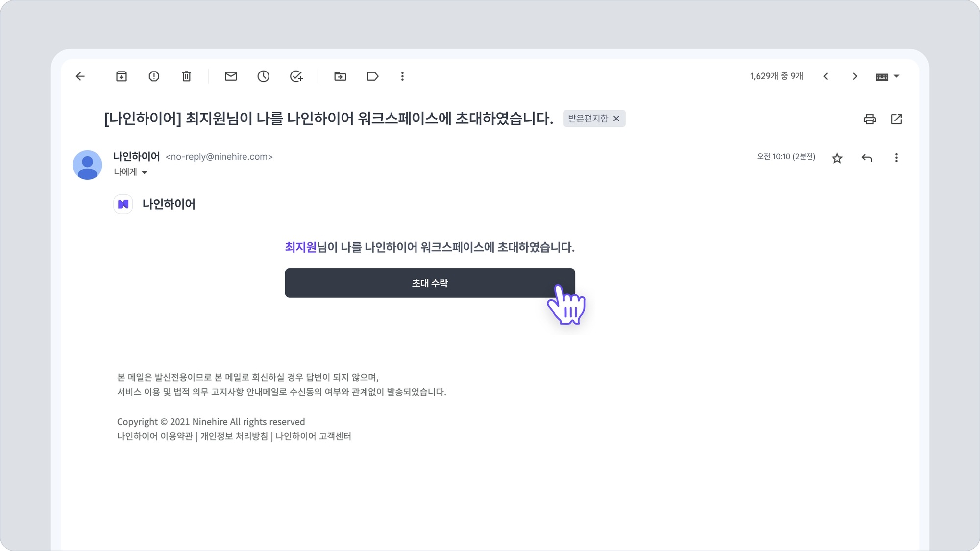Open 개인정보 처리방침 link
980x551 pixels.
click(234, 436)
